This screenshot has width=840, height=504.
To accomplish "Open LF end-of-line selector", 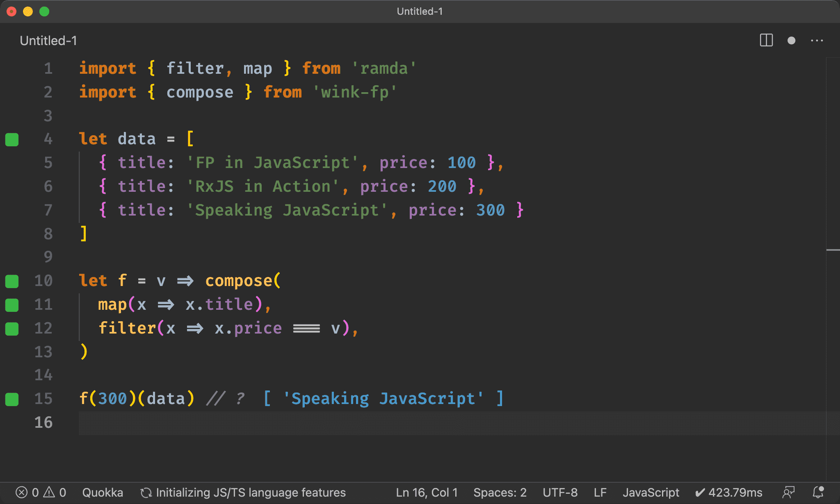I will click(600, 493).
